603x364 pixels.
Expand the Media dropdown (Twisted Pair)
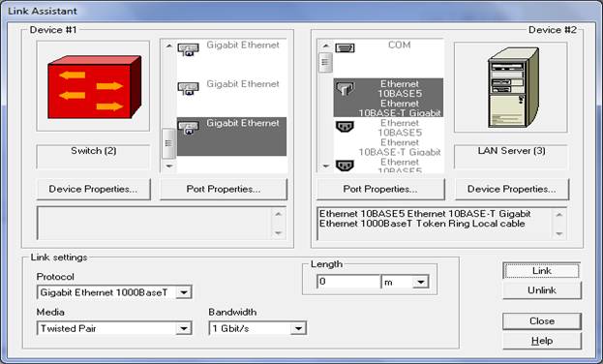[x=184, y=328]
